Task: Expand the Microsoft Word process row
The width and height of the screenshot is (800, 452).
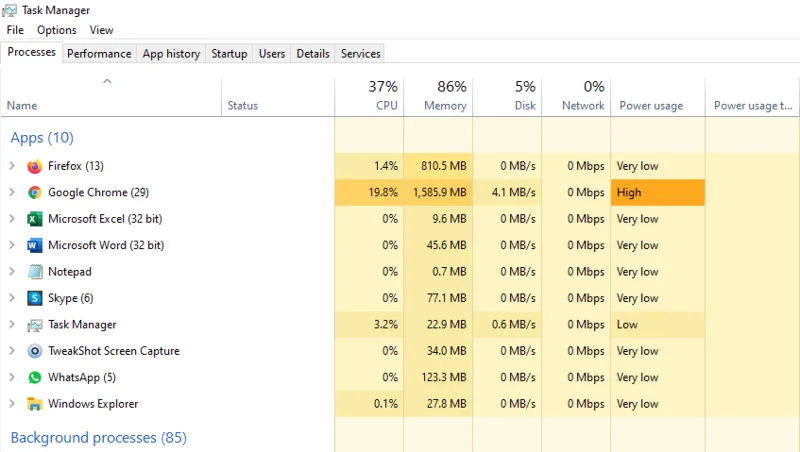Action: [x=12, y=245]
